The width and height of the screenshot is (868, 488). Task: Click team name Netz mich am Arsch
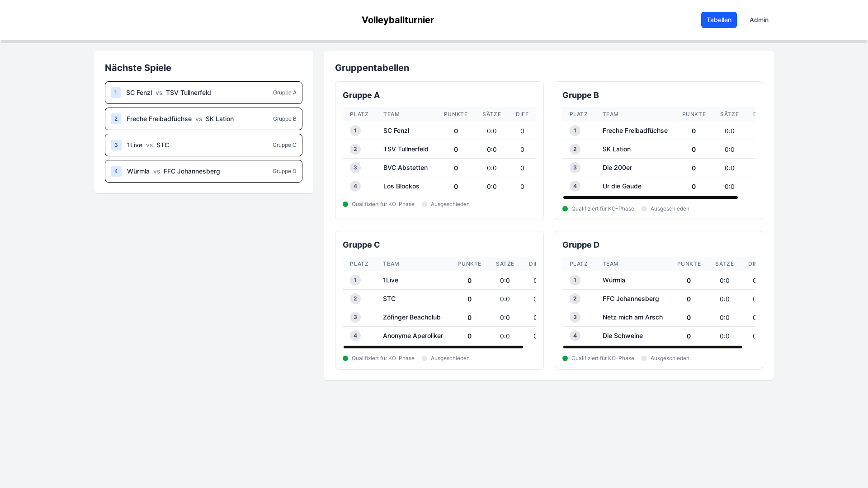click(632, 317)
